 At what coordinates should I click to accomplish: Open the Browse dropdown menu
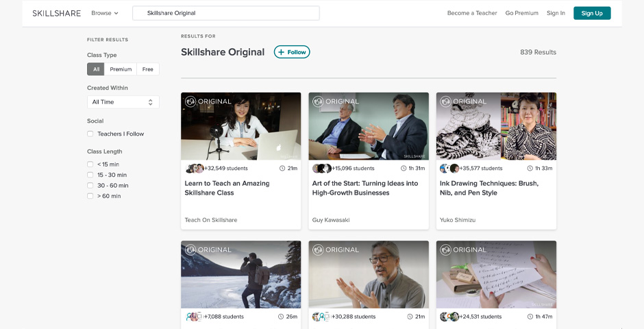pyautogui.click(x=105, y=13)
